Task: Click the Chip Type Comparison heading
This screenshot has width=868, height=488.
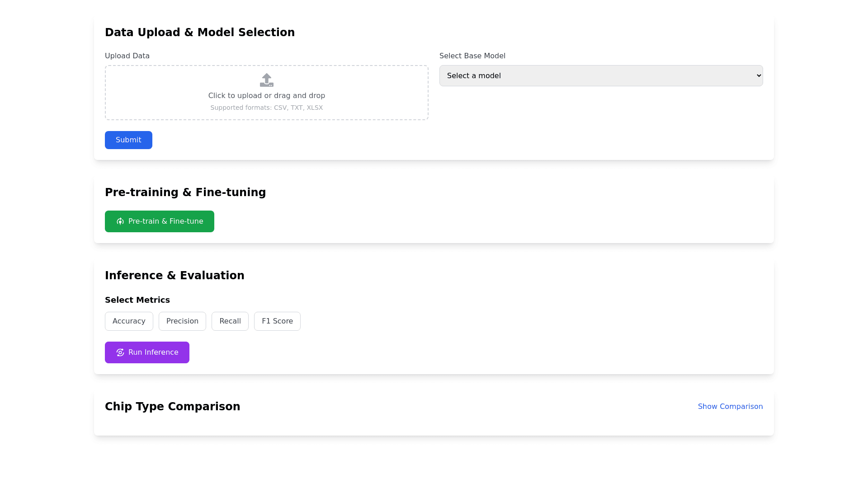Action: tap(172, 407)
